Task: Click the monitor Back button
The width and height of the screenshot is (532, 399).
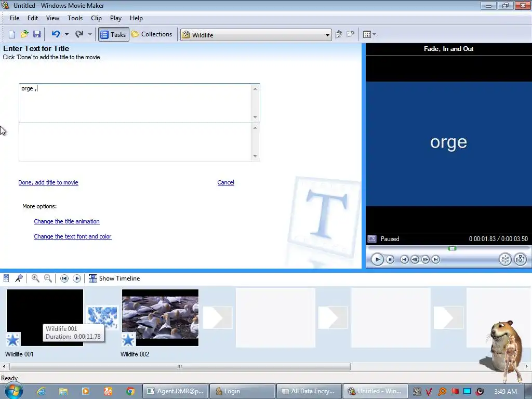Action: click(404, 260)
